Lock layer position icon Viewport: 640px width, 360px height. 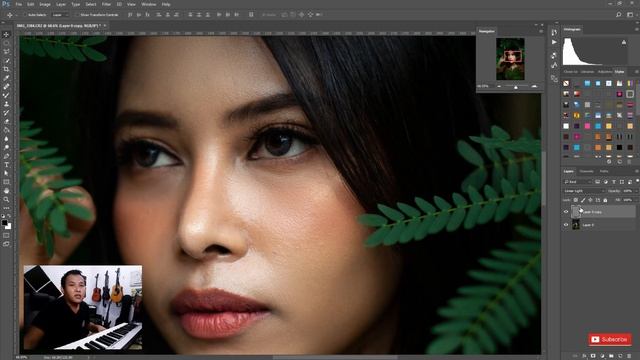(590, 200)
